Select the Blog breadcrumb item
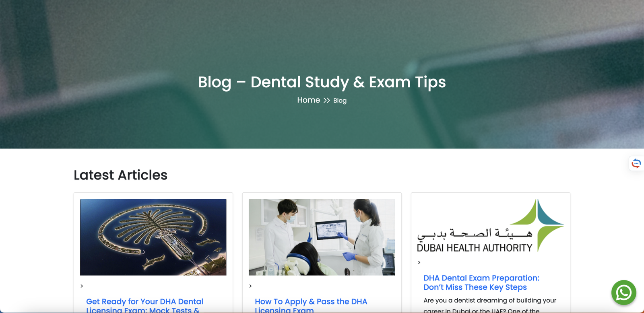Viewport: 644px width, 313px height. click(340, 101)
